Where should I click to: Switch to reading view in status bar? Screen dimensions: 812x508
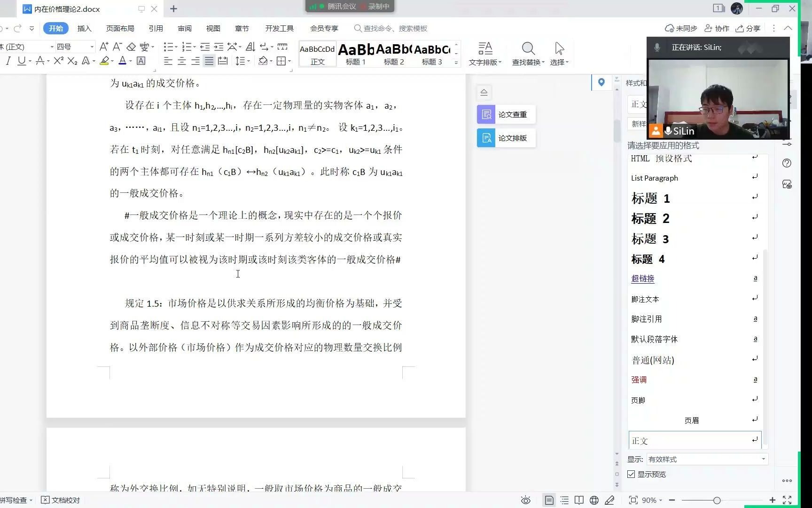[579, 500]
